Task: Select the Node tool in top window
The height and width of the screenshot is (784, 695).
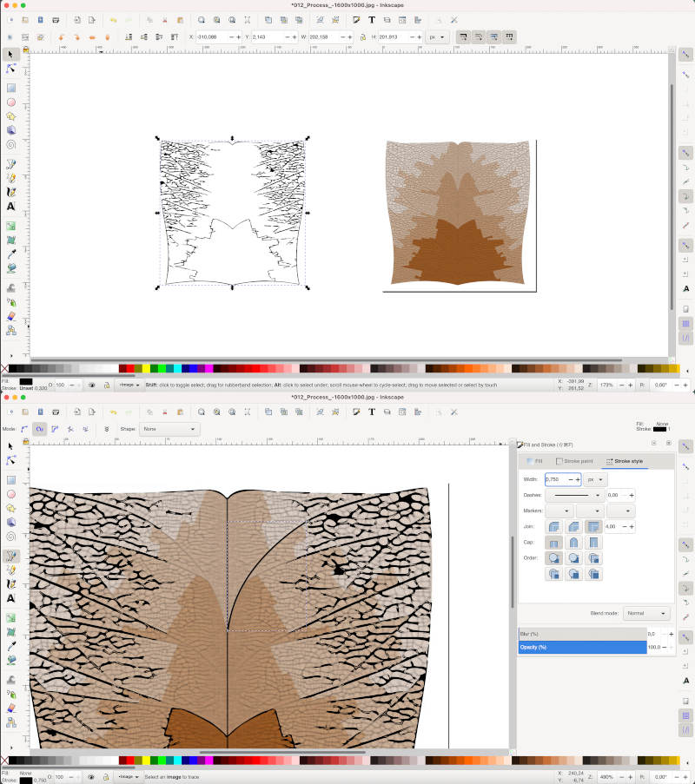Action: pyautogui.click(x=10, y=68)
